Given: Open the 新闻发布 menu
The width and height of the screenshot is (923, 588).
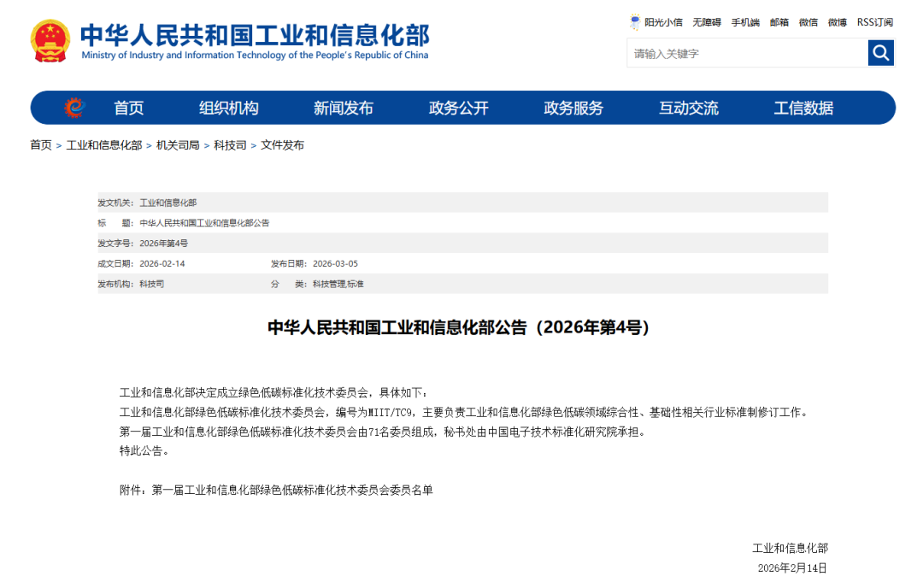Looking at the screenshot, I should [344, 108].
